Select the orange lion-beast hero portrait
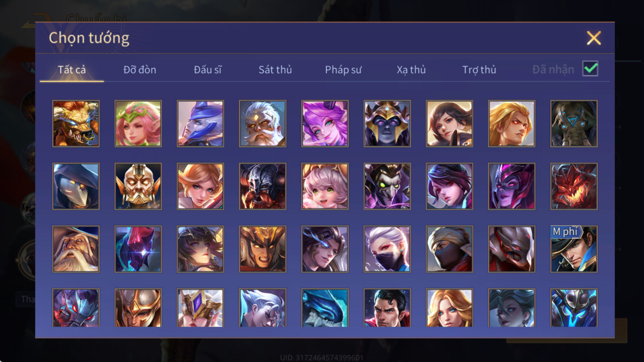Image resolution: width=644 pixels, height=362 pixels. coord(76,123)
